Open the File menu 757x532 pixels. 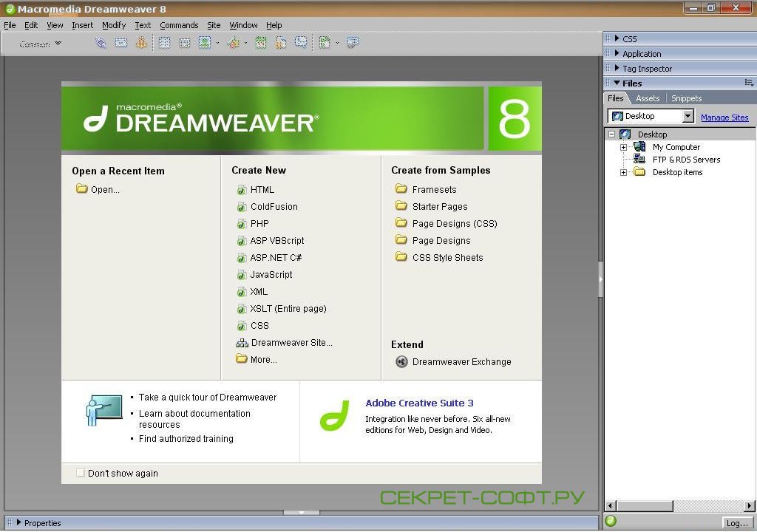point(10,25)
